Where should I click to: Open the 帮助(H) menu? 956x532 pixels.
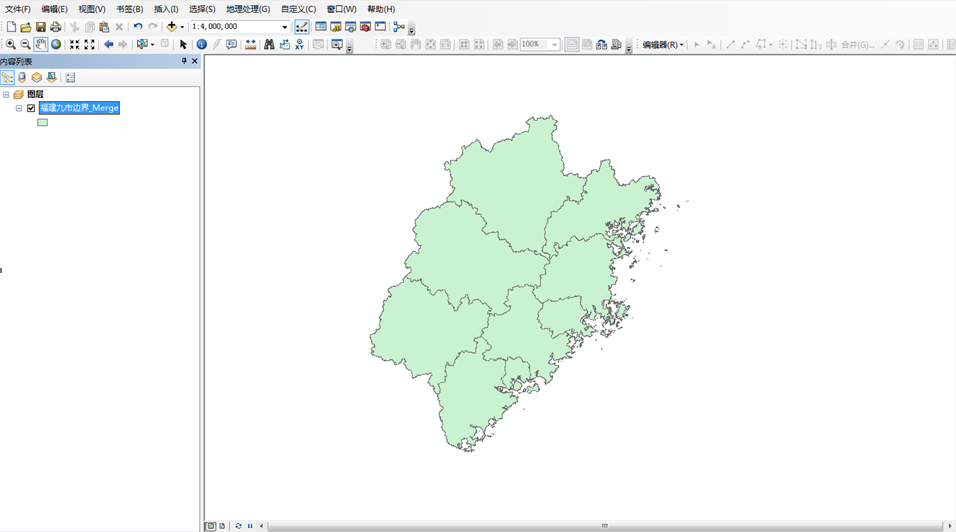[381, 9]
